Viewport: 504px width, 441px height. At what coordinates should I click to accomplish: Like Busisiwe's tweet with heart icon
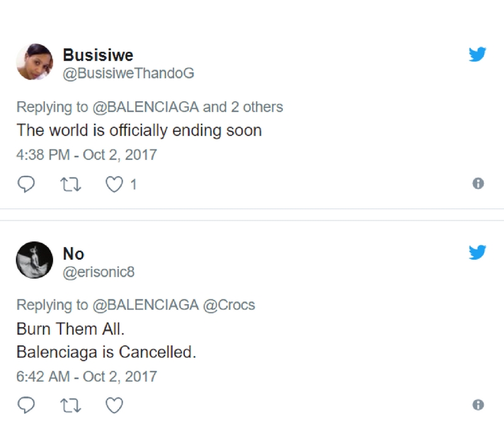114,184
